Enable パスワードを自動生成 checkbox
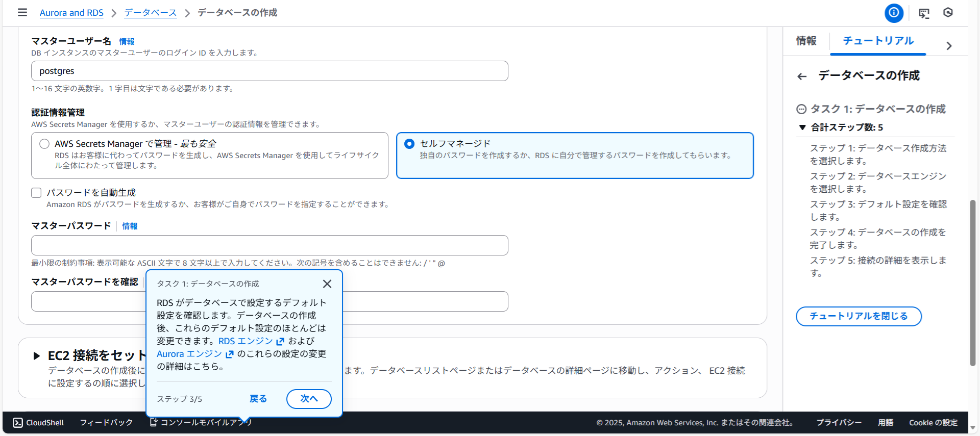This screenshot has width=980, height=436. pyautogui.click(x=36, y=193)
